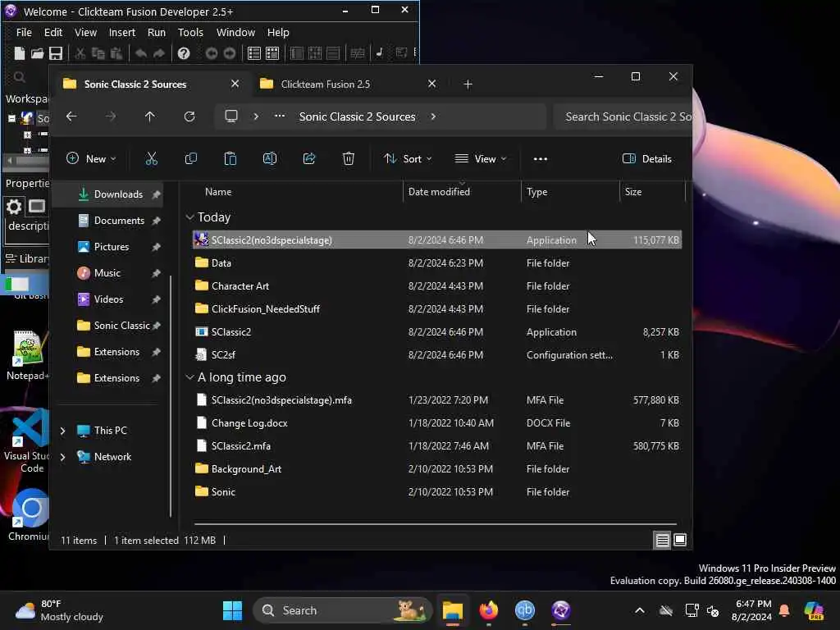This screenshot has width=840, height=630.
Task: Open the Tools menu in Clickteam Fusion
Action: [x=190, y=32]
